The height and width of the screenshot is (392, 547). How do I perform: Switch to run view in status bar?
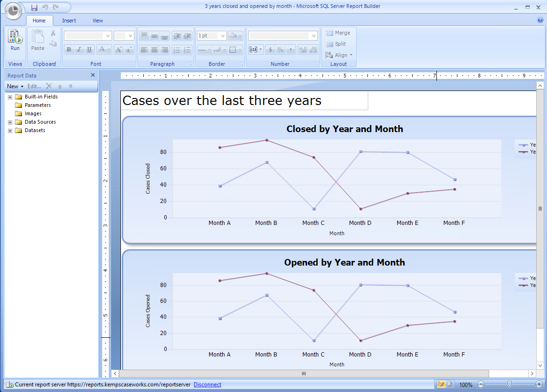[450, 385]
